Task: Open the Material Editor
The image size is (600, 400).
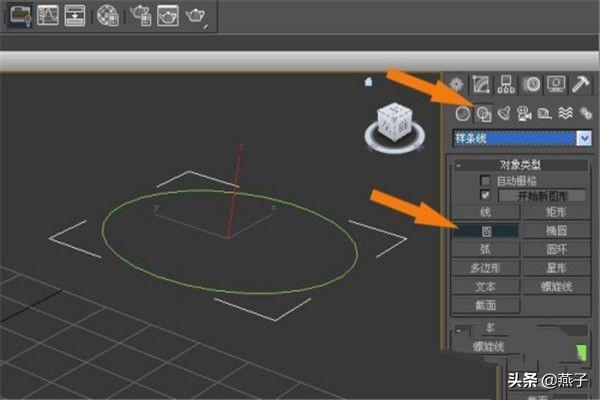Action: click(x=108, y=15)
